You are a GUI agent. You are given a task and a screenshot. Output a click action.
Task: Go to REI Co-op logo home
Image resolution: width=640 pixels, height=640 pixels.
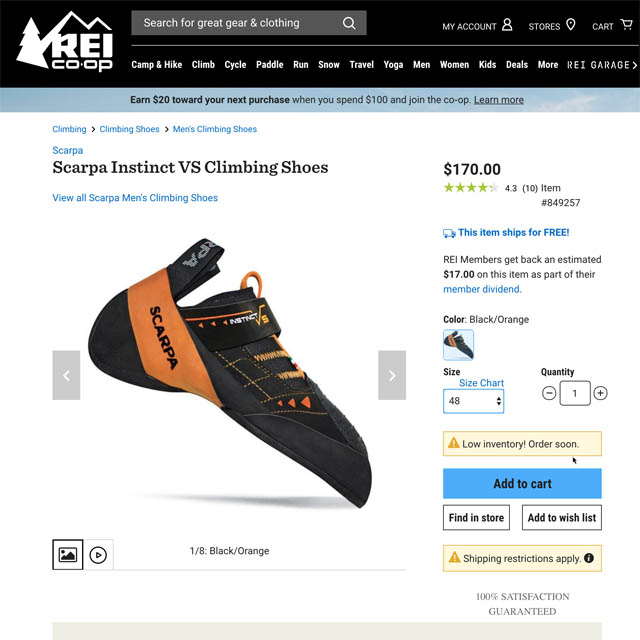(x=64, y=41)
